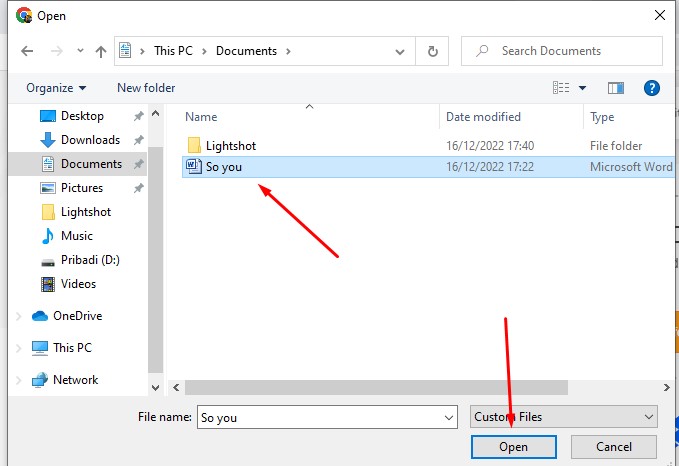Refresh the Documents folder view

tap(432, 52)
